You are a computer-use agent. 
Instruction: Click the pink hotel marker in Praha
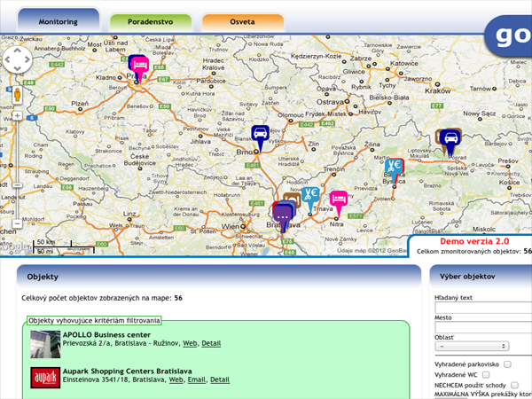tap(140, 66)
